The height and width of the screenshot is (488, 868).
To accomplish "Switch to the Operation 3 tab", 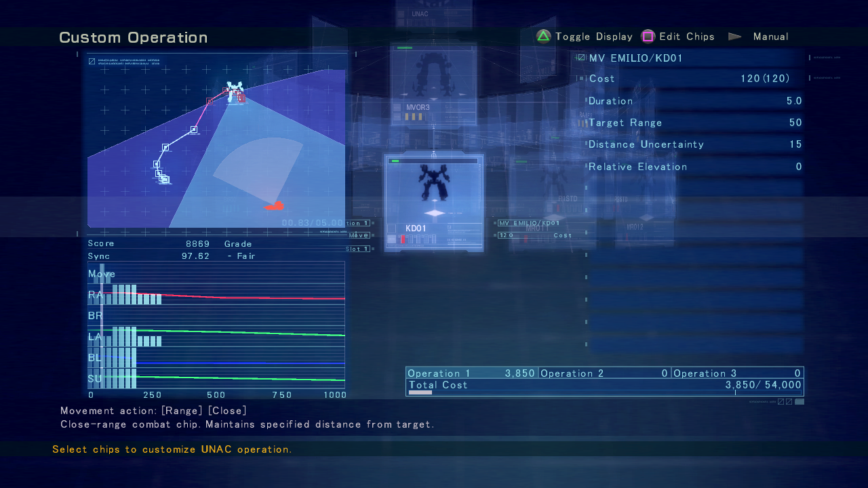I will (737, 373).
